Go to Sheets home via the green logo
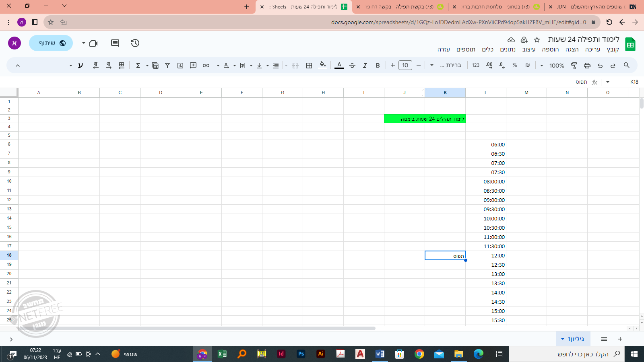This screenshot has width=644, height=362. (630, 44)
